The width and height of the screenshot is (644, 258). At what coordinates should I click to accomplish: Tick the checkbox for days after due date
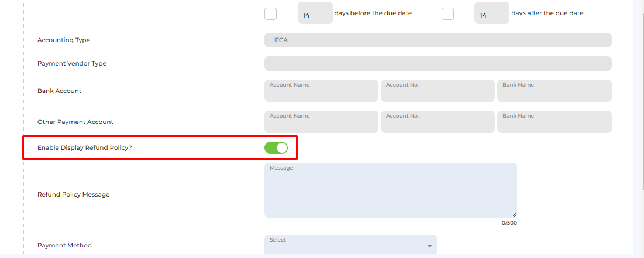[x=447, y=13]
